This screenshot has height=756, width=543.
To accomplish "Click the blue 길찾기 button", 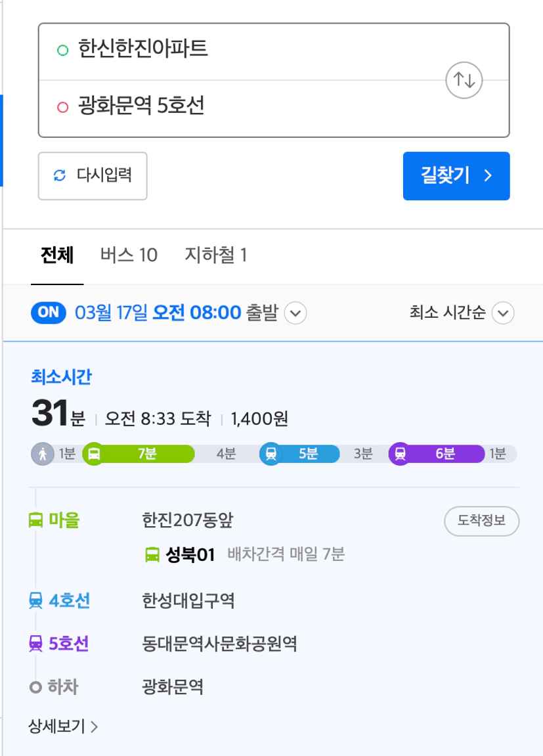I will 456,176.
